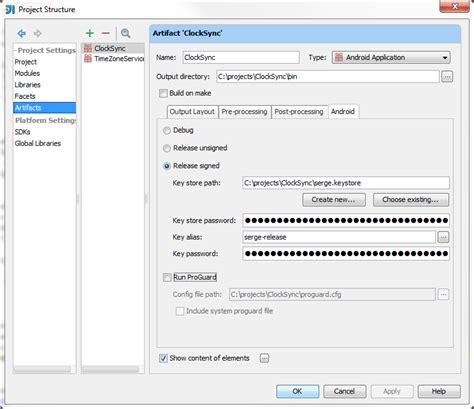Switch to the Pre-processing tab
Screen dimensions: 474x409
pos(244,112)
